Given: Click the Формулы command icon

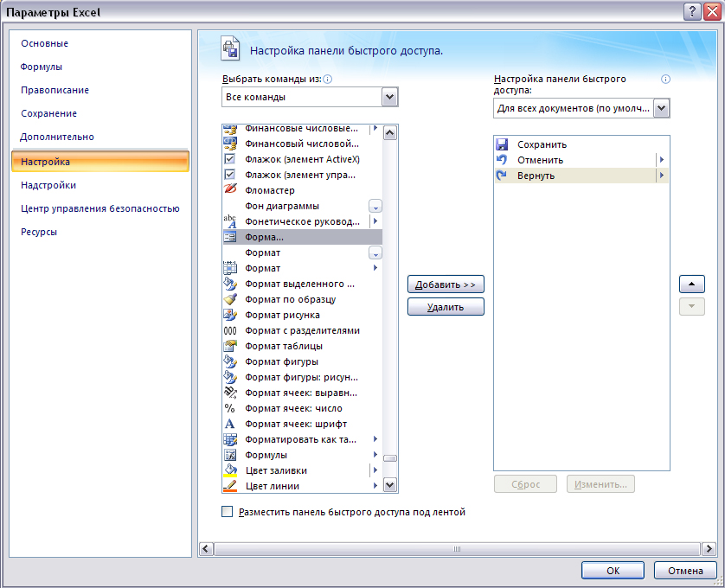Looking at the screenshot, I should click(230, 455).
